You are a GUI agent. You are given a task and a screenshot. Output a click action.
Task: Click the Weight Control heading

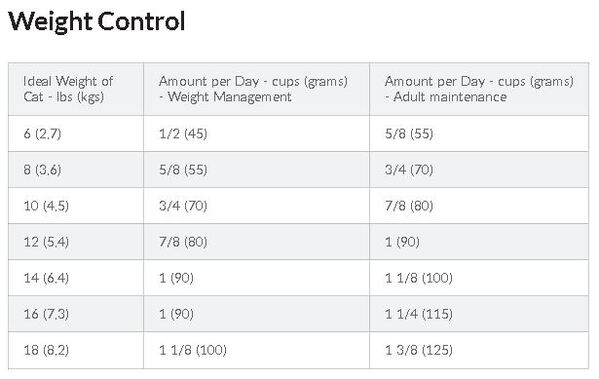97,21
